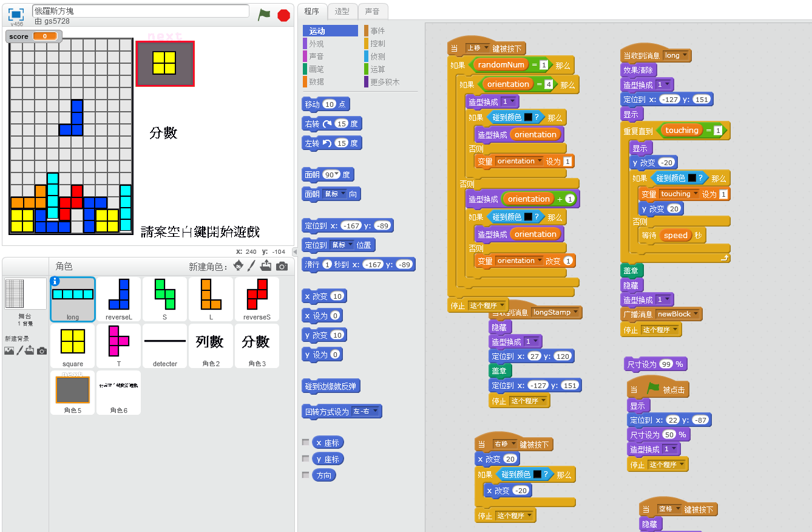
Task: Click black color swatch in first 碰到颜色 block
Action: (528, 117)
